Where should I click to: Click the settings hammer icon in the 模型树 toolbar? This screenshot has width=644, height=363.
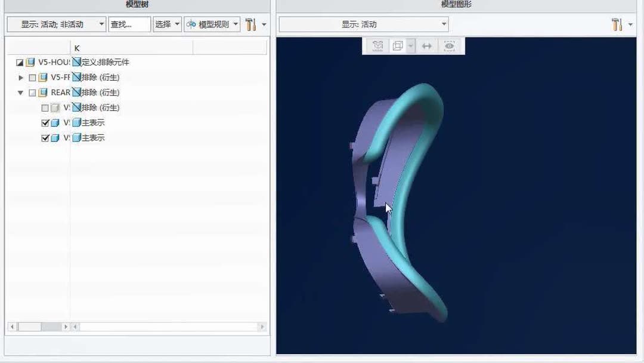point(251,24)
